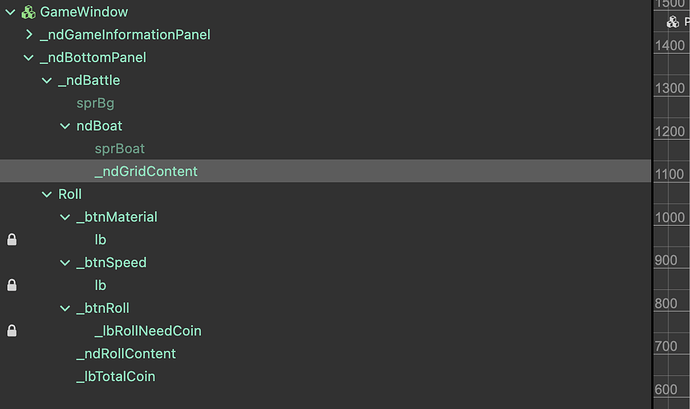Select the _lbTotalCoin node
Viewport: 690px width, 409px height.
(x=115, y=377)
